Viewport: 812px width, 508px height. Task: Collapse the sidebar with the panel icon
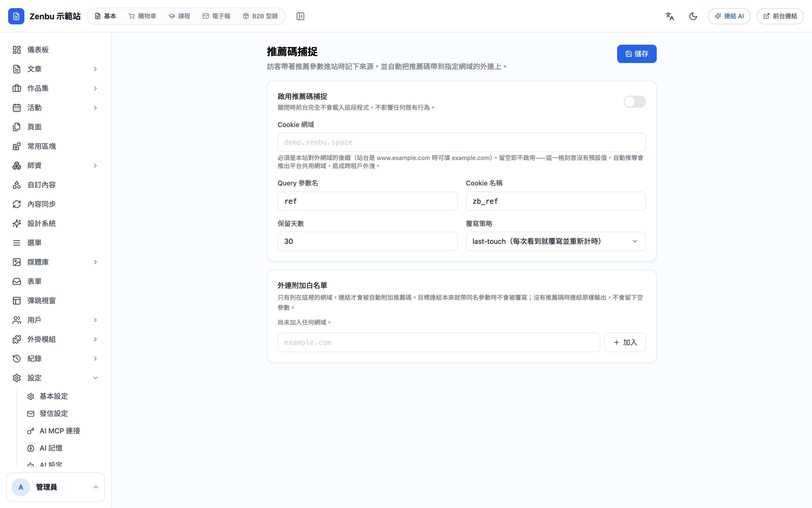pos(300,16)
